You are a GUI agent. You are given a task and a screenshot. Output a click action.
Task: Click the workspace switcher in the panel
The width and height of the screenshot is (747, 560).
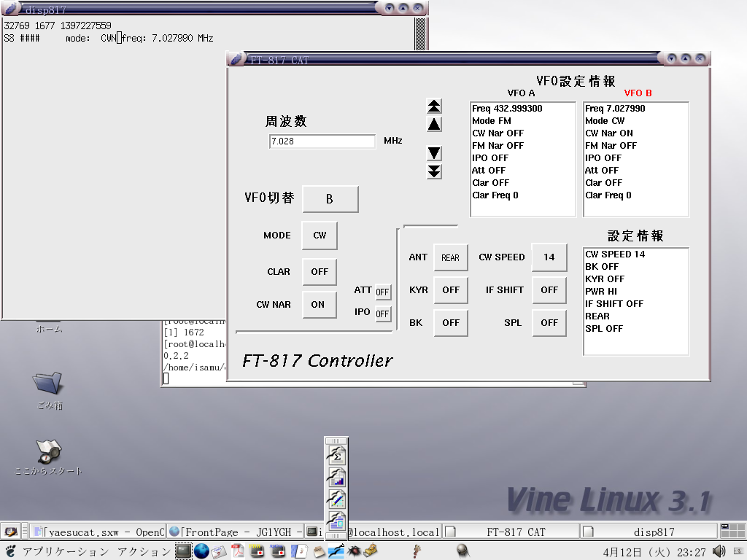pos(732,531)
